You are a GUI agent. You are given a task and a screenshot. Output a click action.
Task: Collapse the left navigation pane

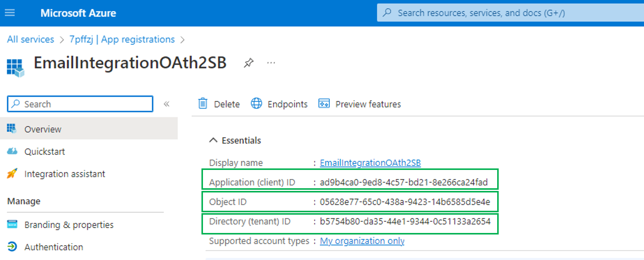[167, 104]
